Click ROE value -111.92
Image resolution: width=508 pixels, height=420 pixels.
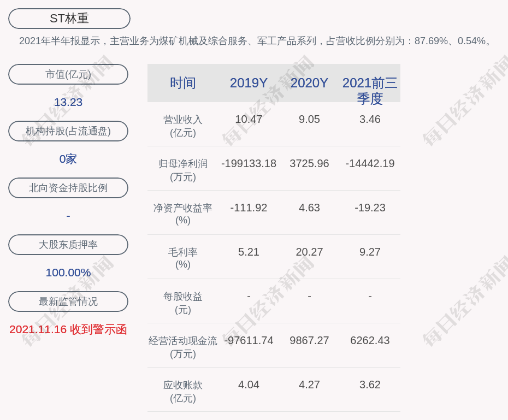point(249,208)
